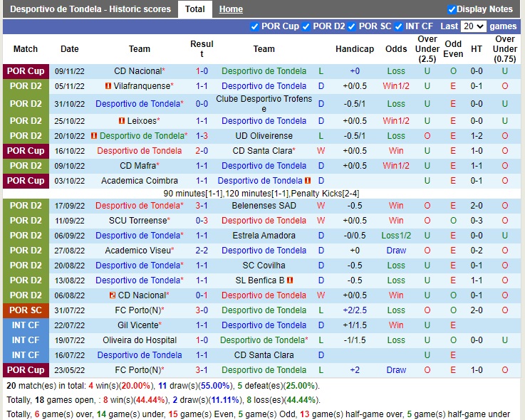Click the Match column header

click(x=26, y=49)
